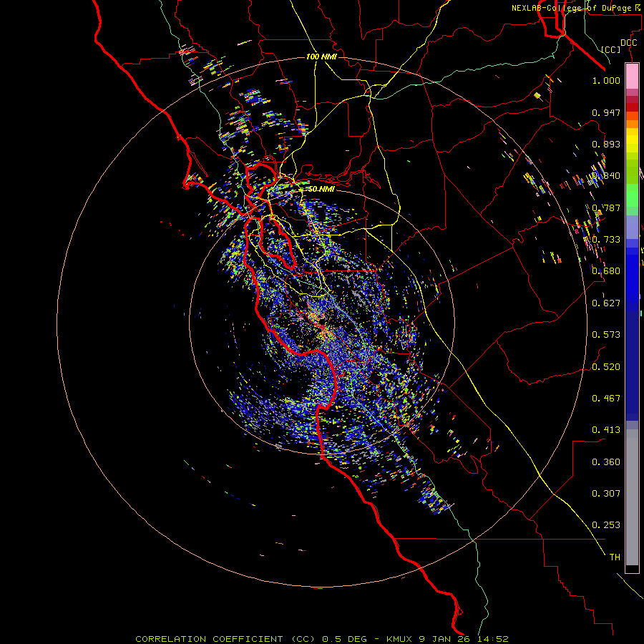
Task: Click the 0.733 legend value
Action: (x=606, y=240)
